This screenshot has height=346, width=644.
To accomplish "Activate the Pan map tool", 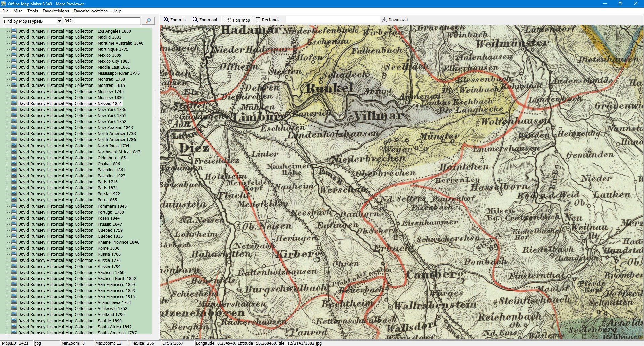I will [x=238, y=20].
